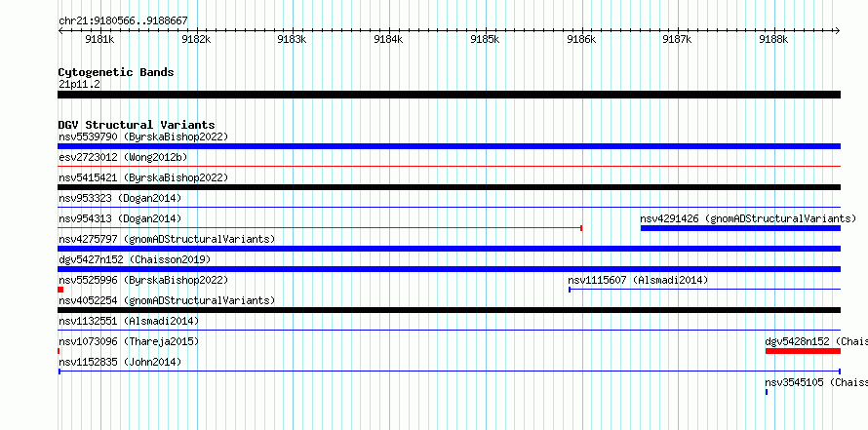Click nsv953323 (Dogan2014) label

pyautogui.click(x=120, y=198)
